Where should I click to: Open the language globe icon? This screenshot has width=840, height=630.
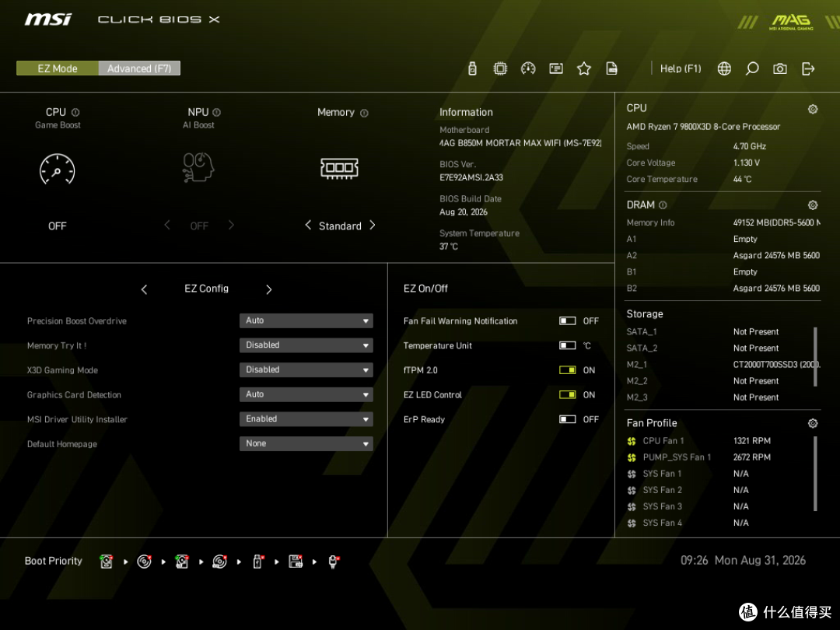pyautogui.click(x=724, y=68)
